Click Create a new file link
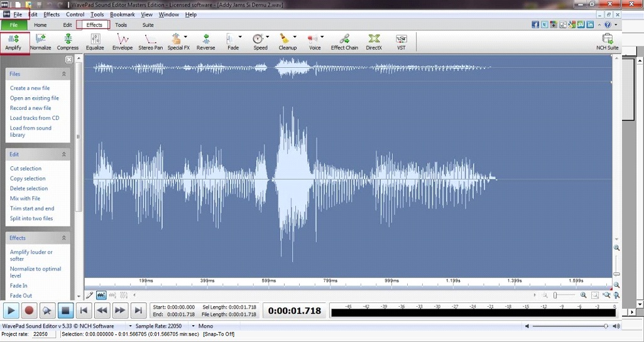 click(x=30, y=88)
